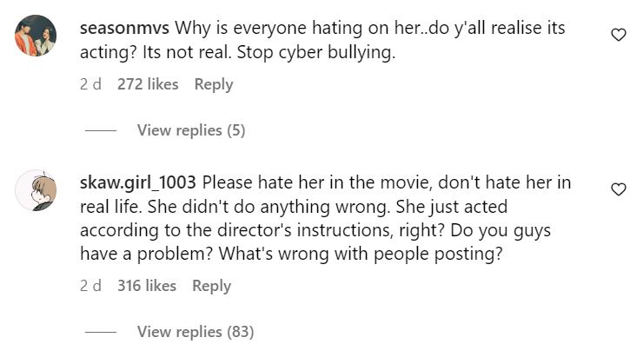Tap the heart on skaw.girl_1003's comment
The height and width of the screenshot is (364, 630).
618,189
